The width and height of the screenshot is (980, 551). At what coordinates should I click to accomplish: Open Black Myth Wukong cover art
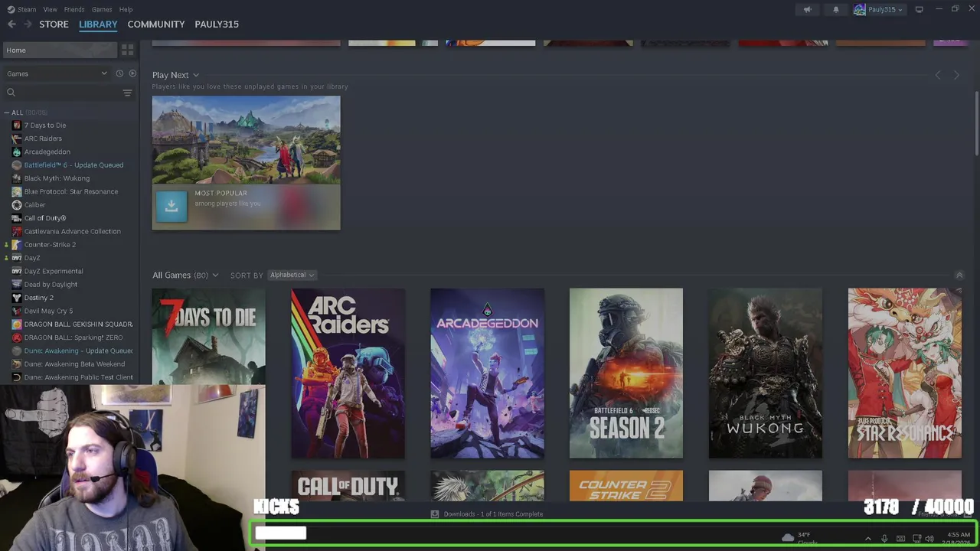[x=766, y=373]
